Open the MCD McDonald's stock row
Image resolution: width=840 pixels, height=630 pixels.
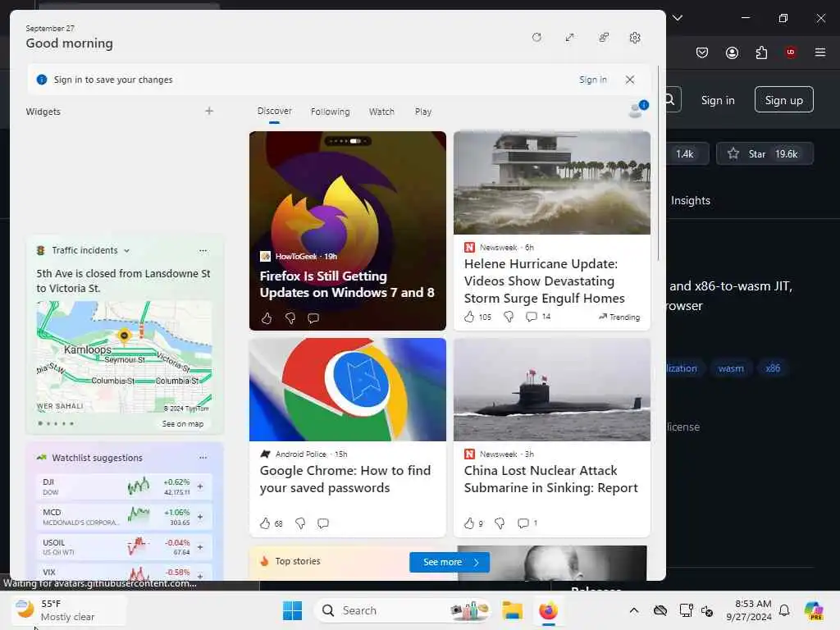tap(124, 517)
